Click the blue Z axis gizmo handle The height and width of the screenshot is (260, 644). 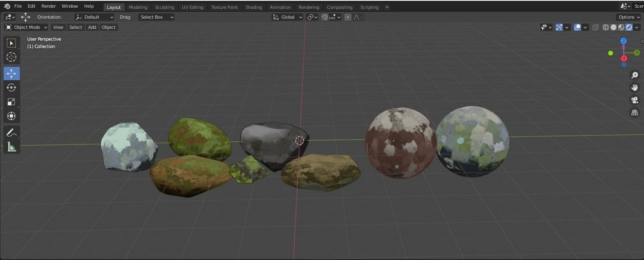click(x=623, y=40)
